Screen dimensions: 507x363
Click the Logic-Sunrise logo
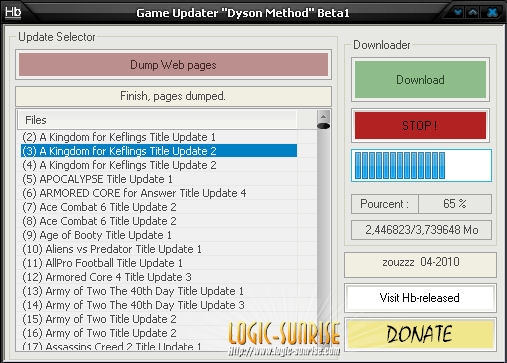284,338
